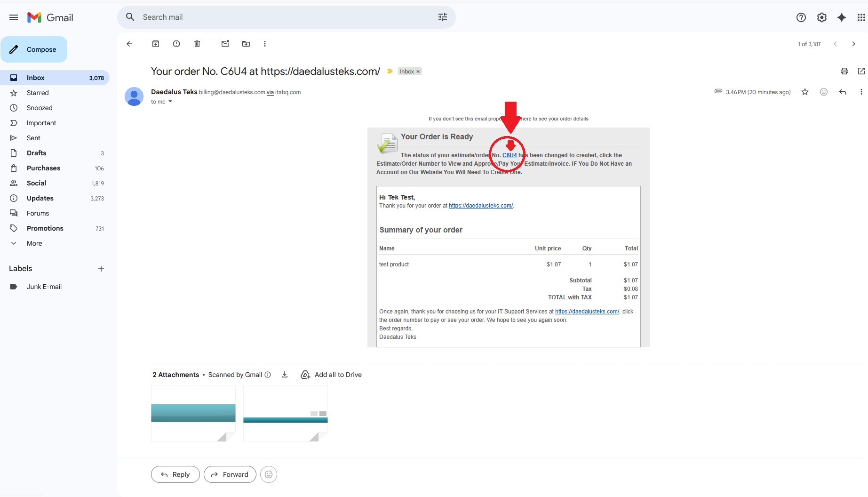
Task: Open order number C6U4 link
Action: coord(510,155)
